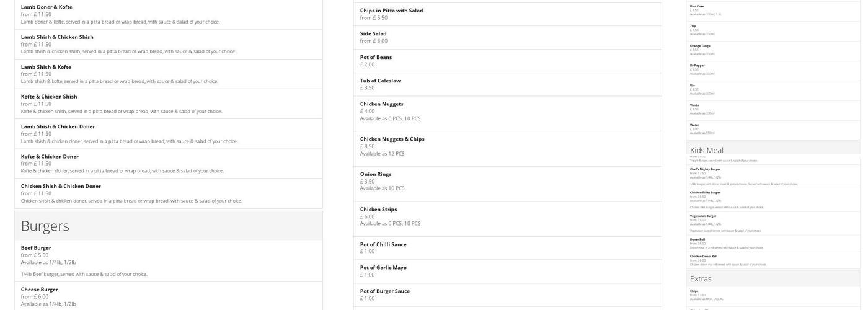Pick the Side Salad item
The width and height of the screenshot is (868, 310).
(x=373, y=33)
